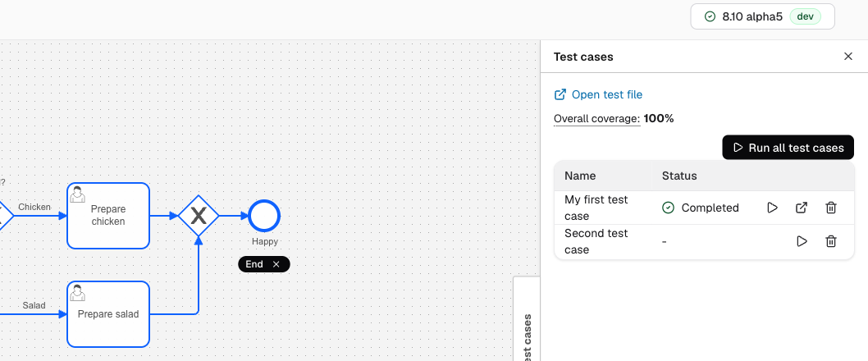868x361 pixels.
Task: Click Overall coverage label
Action: click(x=596, y=118)
